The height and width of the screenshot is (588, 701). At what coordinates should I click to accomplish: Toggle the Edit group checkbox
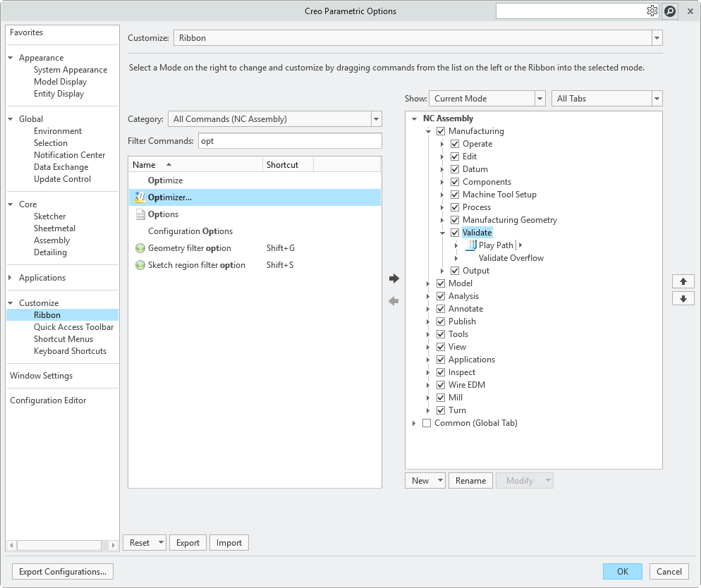click(x=455, y=157)
